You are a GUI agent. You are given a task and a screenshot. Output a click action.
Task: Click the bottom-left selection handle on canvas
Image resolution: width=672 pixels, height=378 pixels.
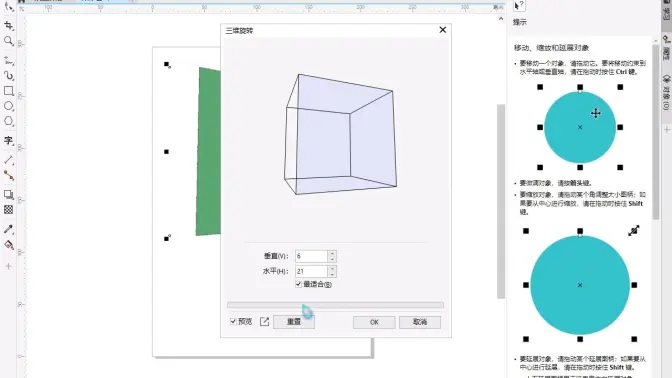167,238
